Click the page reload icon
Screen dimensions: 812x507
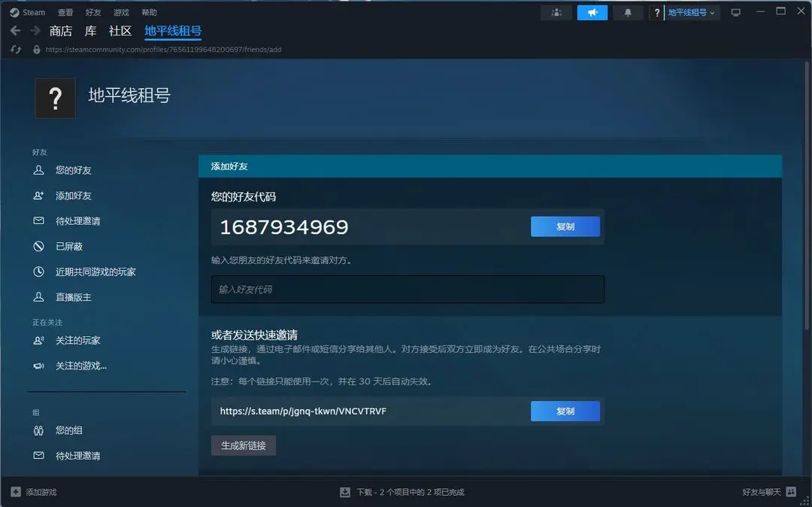point(16,50)
